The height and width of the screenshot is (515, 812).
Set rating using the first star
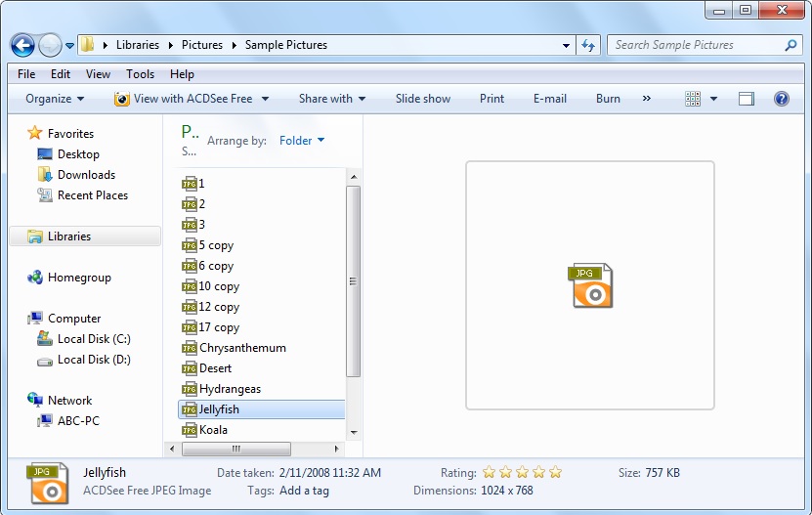click(x=490, y=473)
